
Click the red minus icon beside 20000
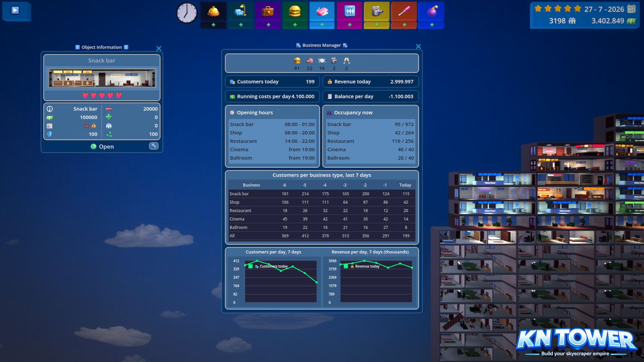109,109
